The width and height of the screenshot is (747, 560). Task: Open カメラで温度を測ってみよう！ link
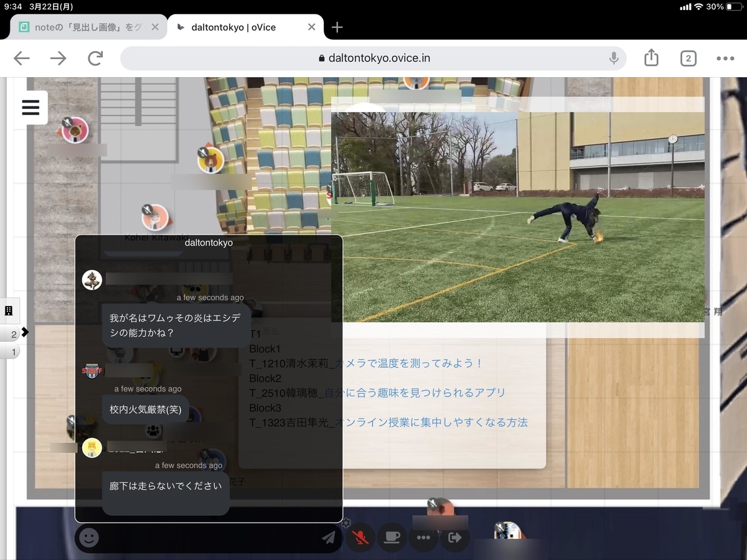coord(408,363)
